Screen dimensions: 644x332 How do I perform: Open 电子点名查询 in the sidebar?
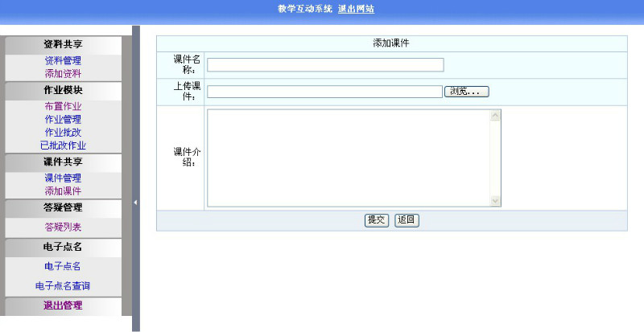click(63, 286)
